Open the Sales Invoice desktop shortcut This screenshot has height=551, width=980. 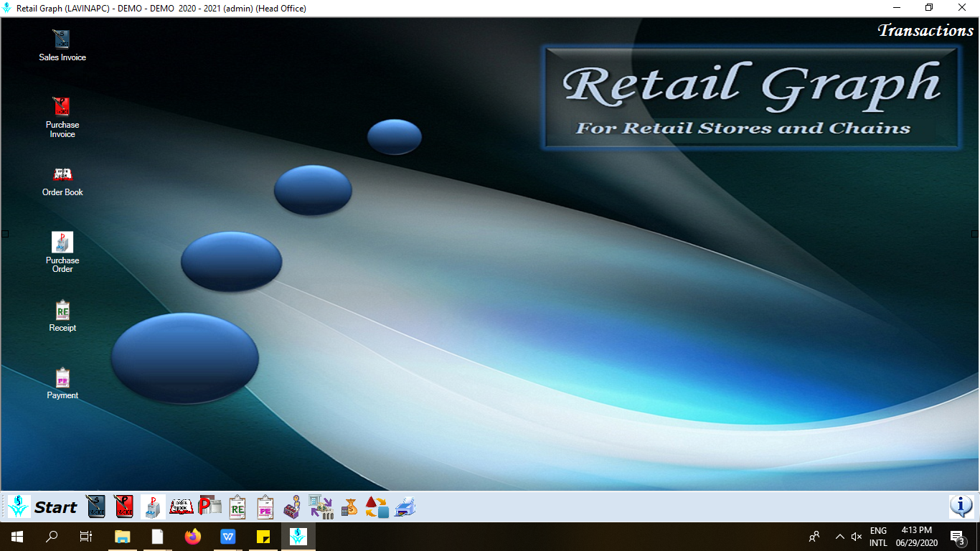[62, 45]
